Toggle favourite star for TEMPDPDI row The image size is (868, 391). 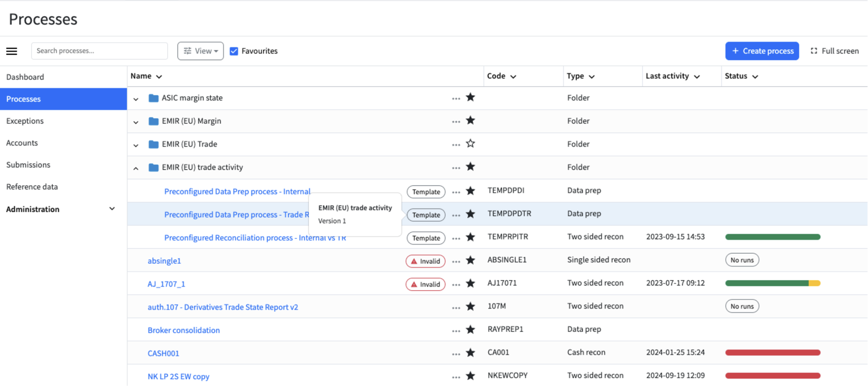point(470,190)
